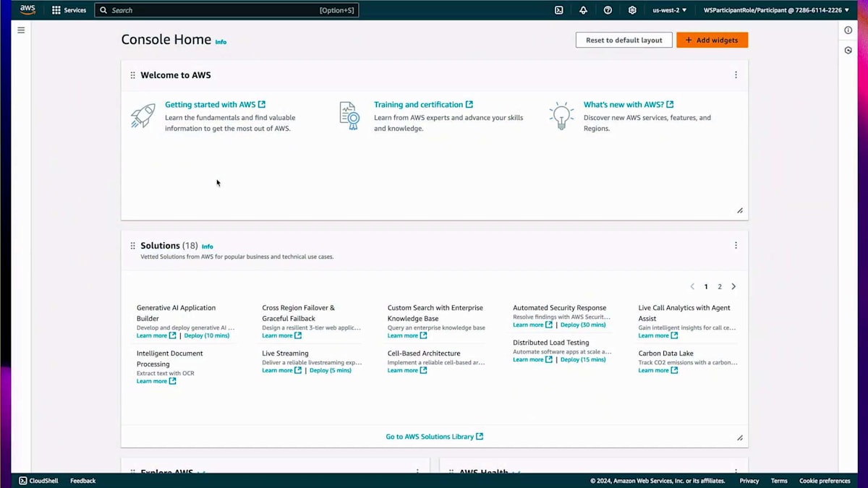Open the CloudShell icon in top bar
Viewport: 868px width, 488px height.
(559, 10)
